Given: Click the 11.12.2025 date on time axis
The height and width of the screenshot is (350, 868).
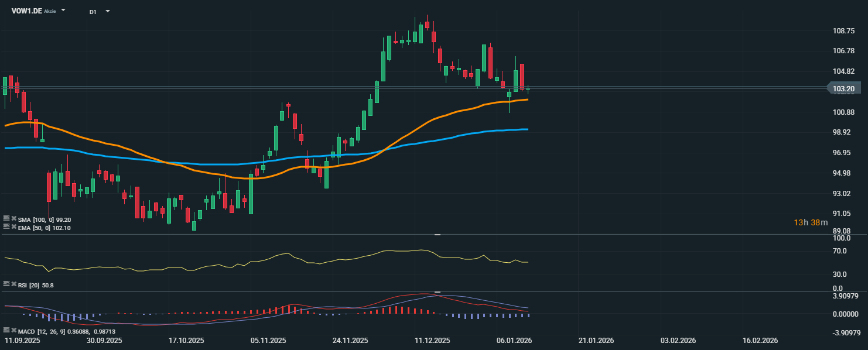Looking at the screenshot, I should coord(432,340).
